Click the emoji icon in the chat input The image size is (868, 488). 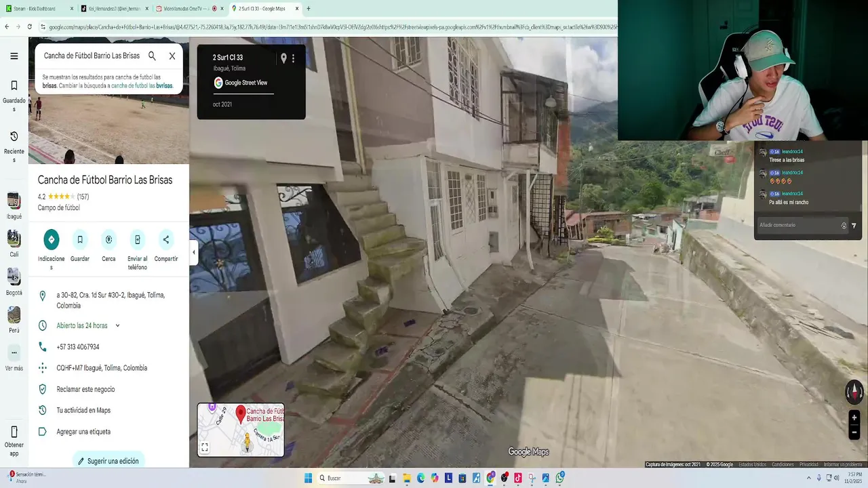tap(844, 226)
